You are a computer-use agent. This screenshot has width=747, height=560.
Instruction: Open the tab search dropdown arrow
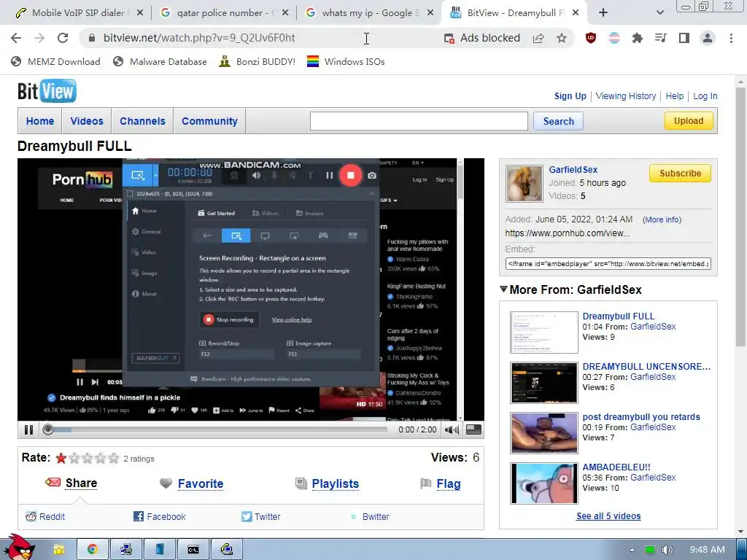click(x=659, y=13)
